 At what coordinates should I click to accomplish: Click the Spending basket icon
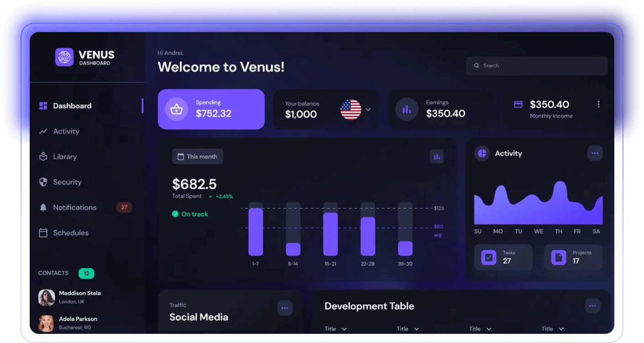click(x=176, y=109)
